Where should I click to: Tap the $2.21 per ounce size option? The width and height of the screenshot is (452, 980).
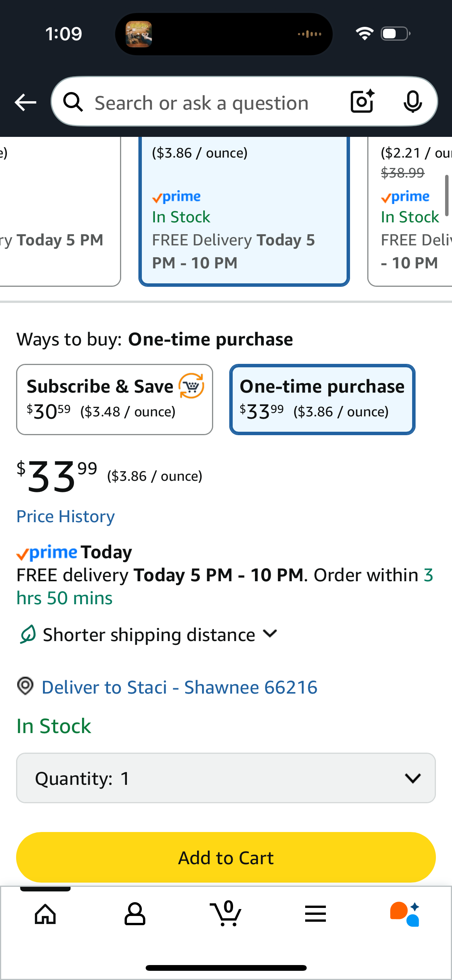click(410, 211)
